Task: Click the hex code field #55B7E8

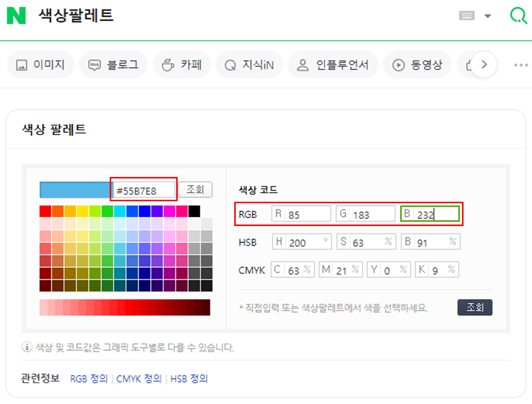Action: [x=144, y=190]
